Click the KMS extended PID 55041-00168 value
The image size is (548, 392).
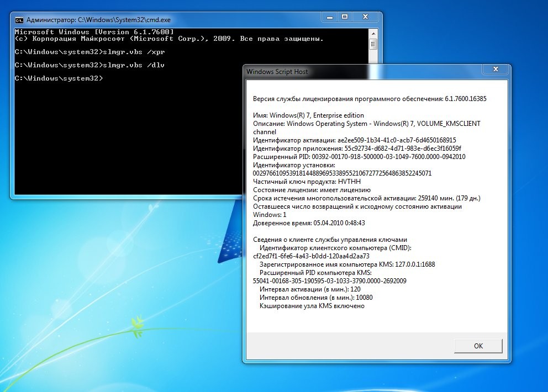click(330, 281)
